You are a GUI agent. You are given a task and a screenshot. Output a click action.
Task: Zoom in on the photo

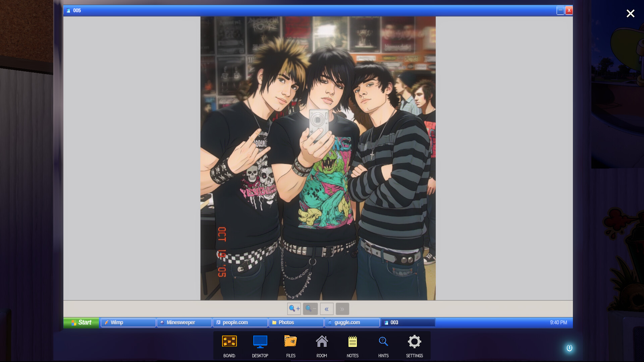click(x=294, y=309)
